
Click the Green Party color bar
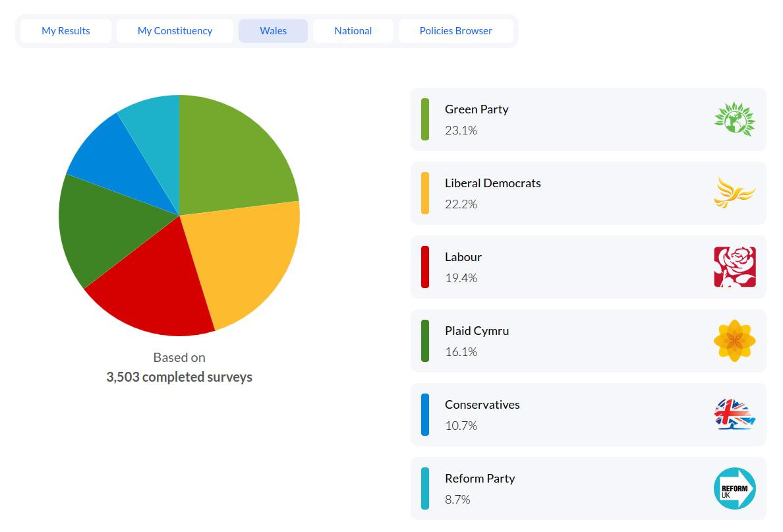(425, 119)
